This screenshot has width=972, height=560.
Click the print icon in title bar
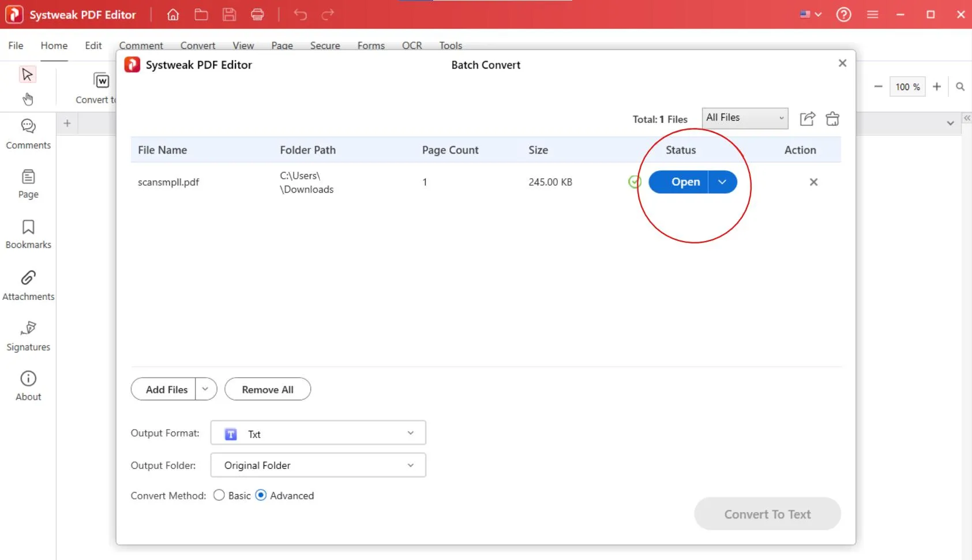(x=257, y=14)
